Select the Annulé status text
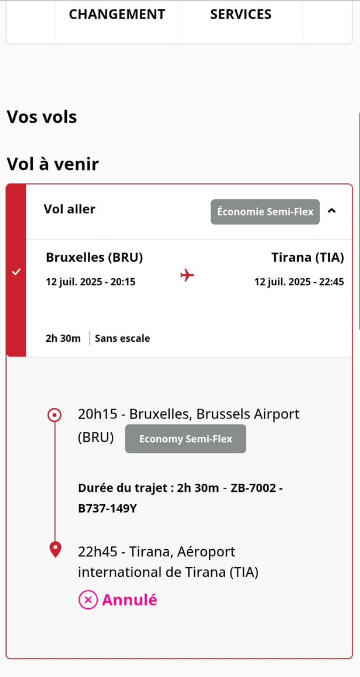This screenshot has height=677, width=360. point(129,600)
